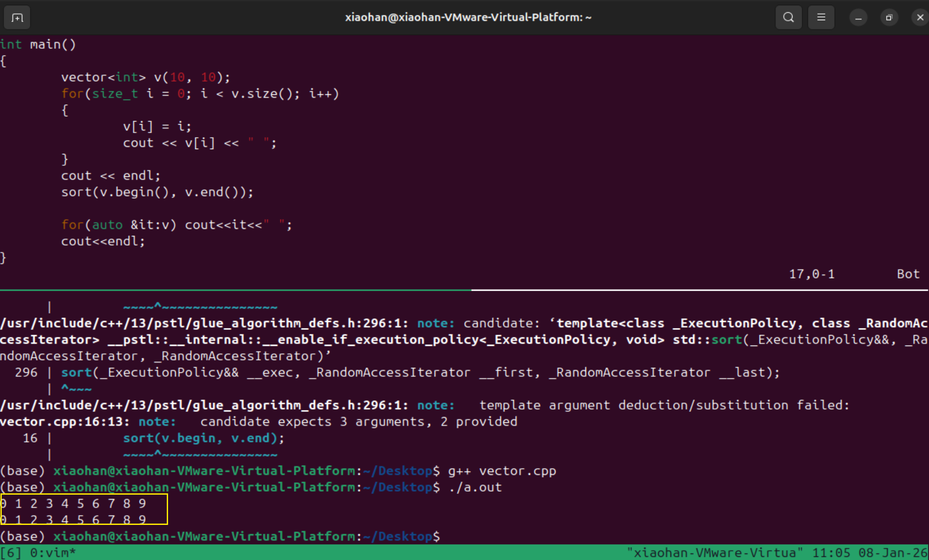Click the sort(v.begin(), v.end()) line
Image resolution: width=929 pixels, height=560 pixels.
tap(157, 192)
